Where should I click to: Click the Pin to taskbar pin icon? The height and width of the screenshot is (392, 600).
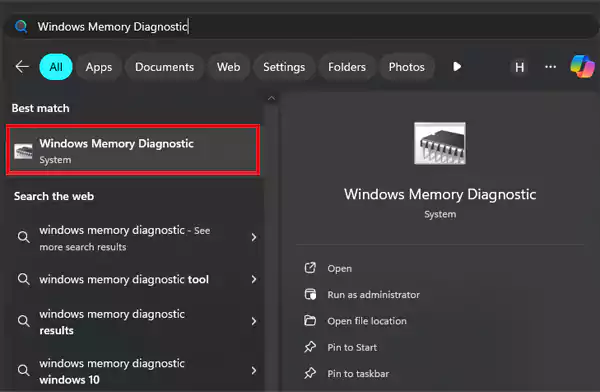tap(310, 373)
